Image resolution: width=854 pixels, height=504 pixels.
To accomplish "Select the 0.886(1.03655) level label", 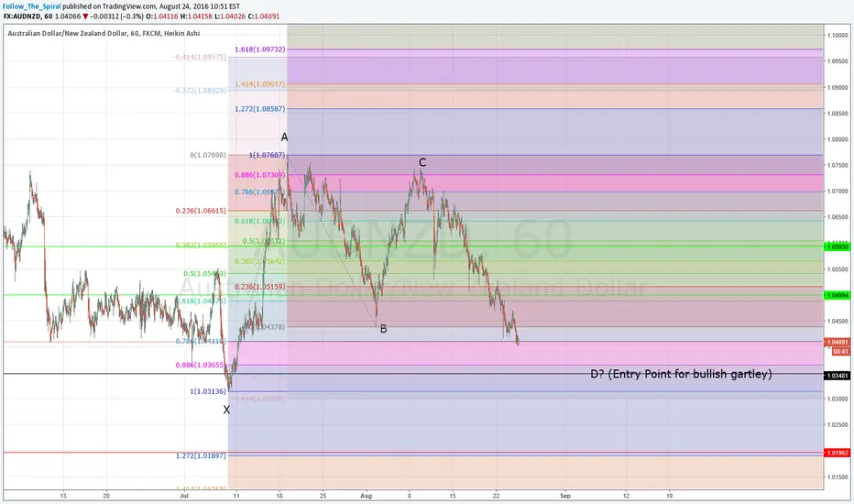I will click(x=201, y=365).
